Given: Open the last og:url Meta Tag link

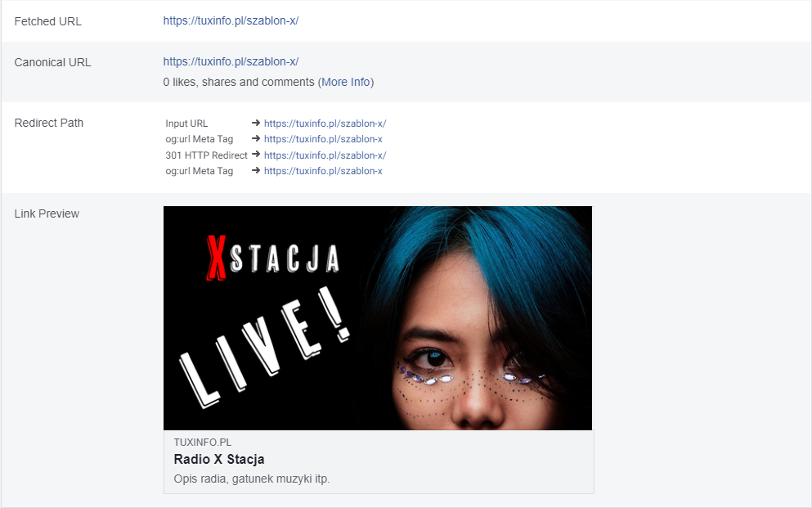Looking at the screenshot, I should click(x=323, y=171).
